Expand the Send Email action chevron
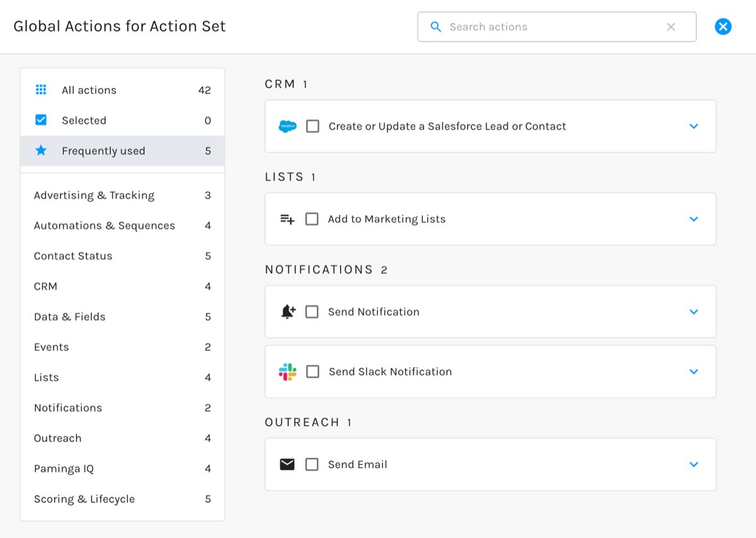Screen dimensions: 756x538 [694, 464]
